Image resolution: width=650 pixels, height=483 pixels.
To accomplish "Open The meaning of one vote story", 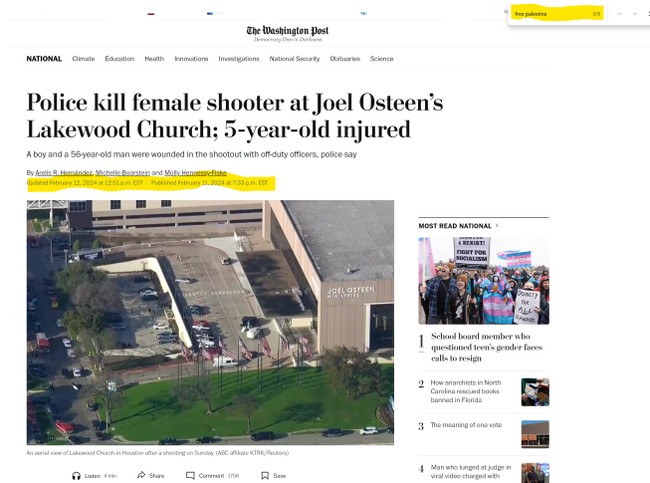I will 466,425.
